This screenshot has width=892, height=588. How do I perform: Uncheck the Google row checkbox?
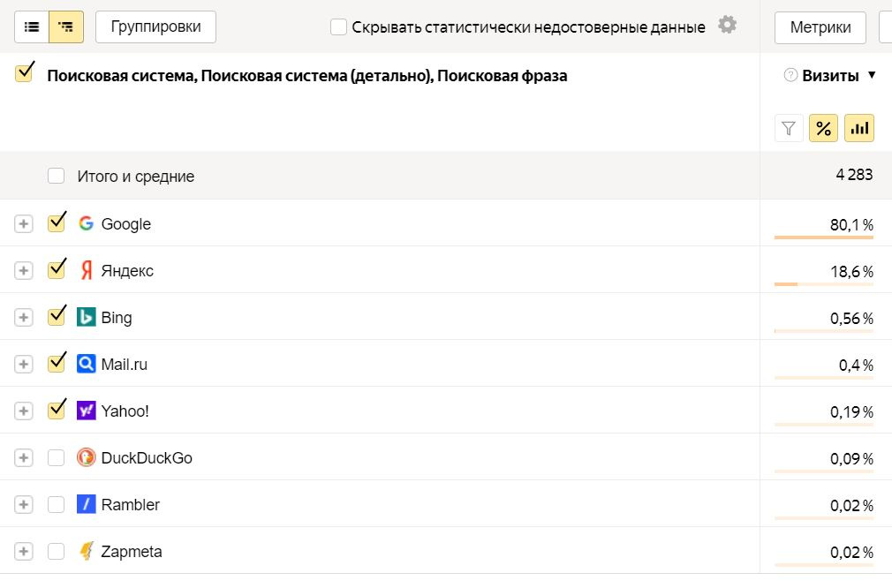point(57,222)
